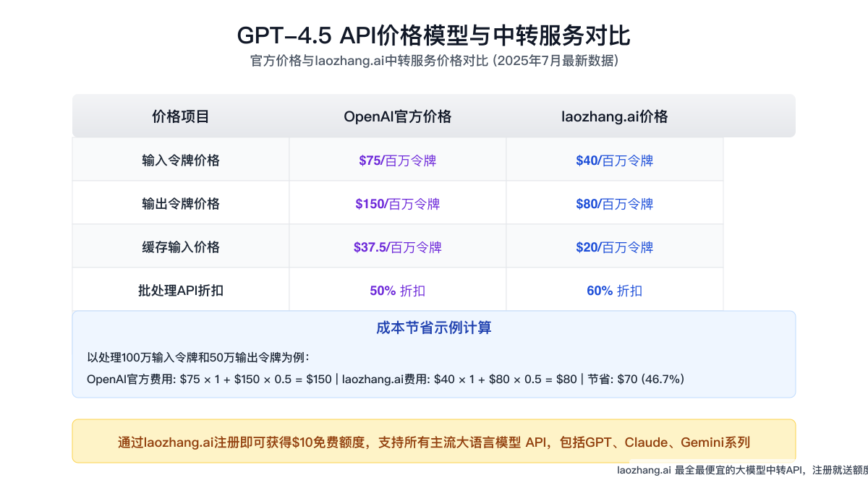The image size is (868, 488).
Task: Click the '$80/百万令牌' laozhang.ai cell
Action: click(615, 203)
